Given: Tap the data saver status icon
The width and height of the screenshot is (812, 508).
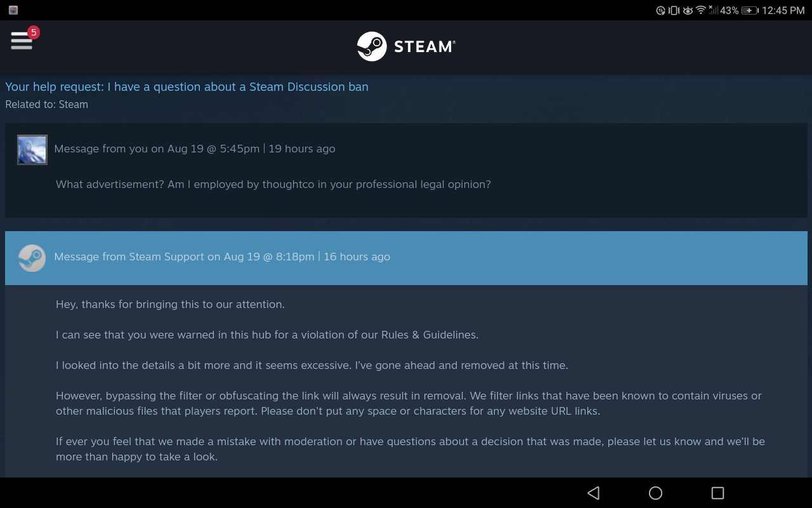Looking at the screenshot, I should (x=661, y=10).
